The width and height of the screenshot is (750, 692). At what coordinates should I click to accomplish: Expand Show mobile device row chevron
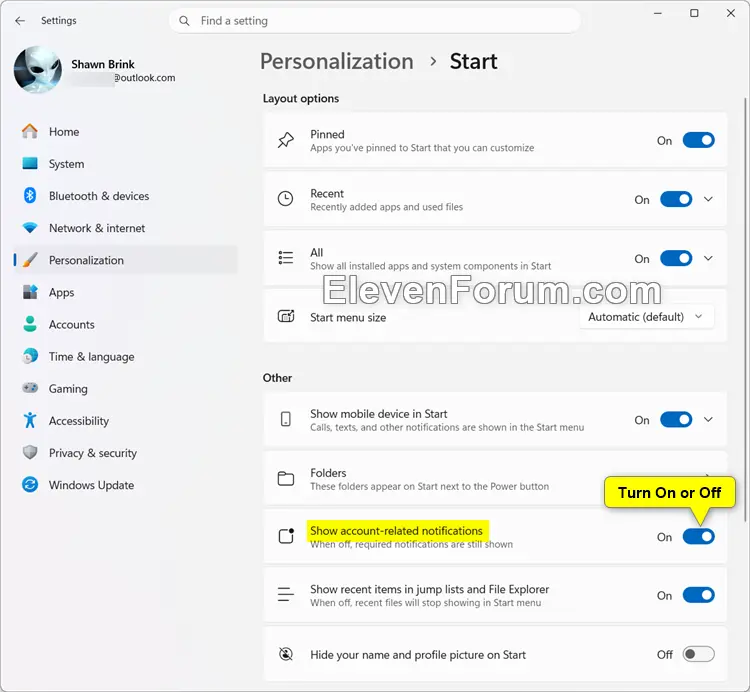[708, 419]
